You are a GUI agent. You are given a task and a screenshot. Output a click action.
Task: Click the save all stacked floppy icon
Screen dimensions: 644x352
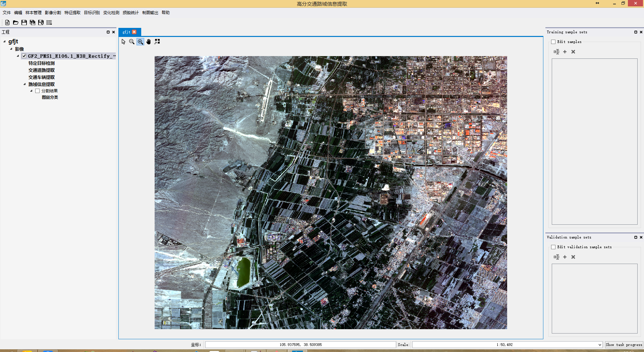pyautogui.click(x=33, y=23)
